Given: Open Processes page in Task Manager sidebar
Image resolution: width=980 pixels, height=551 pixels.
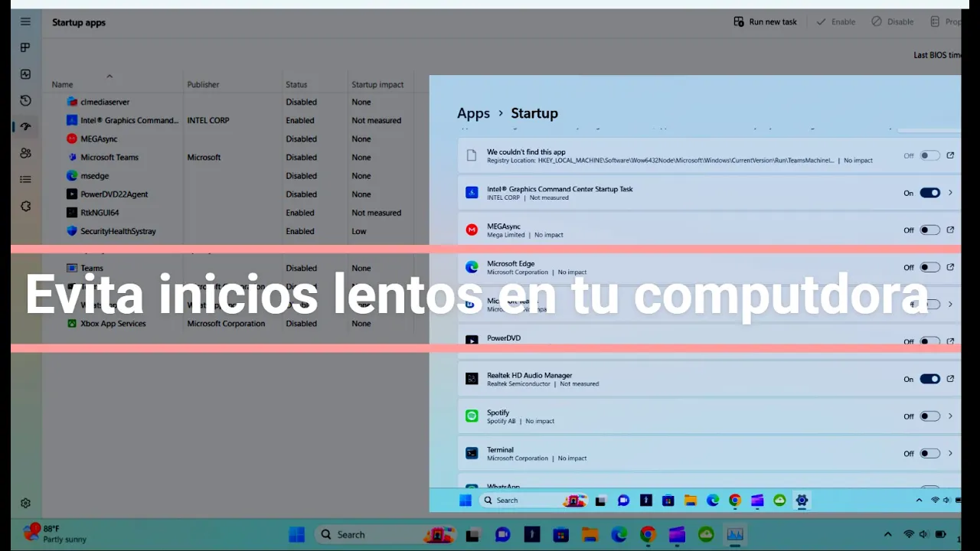Looking at the screenshot, I should click(x=25, y=47).
